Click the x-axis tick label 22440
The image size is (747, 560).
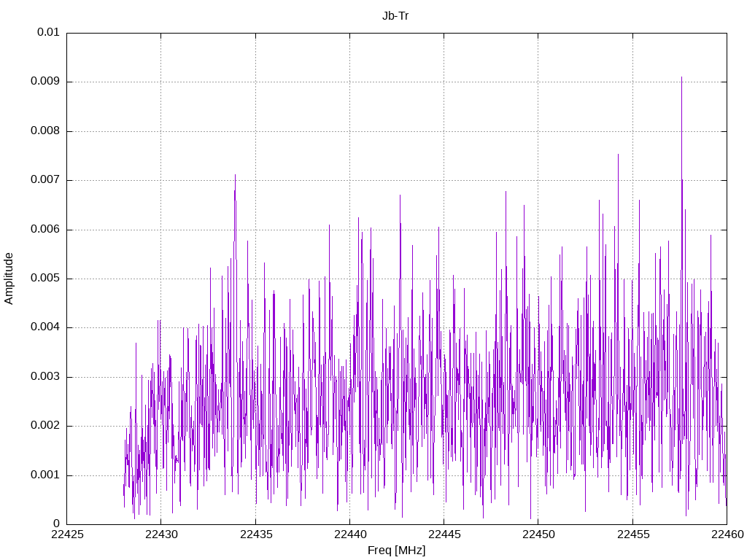(350, 534)
